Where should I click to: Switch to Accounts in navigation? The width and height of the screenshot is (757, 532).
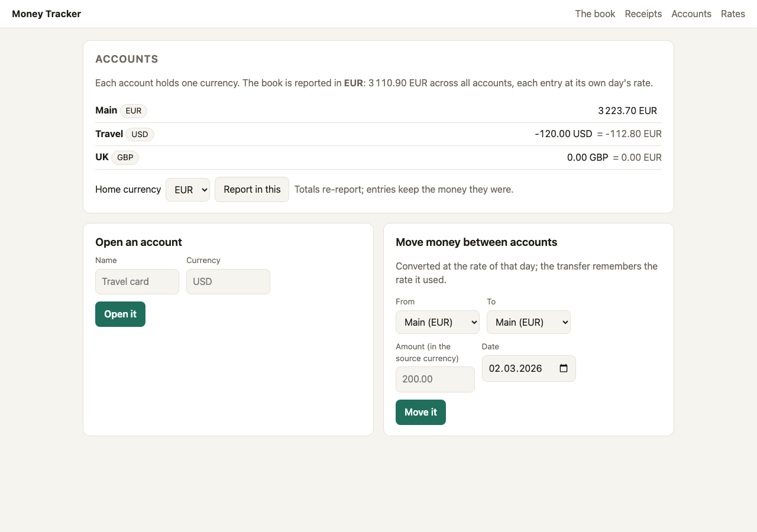[691, 14]
